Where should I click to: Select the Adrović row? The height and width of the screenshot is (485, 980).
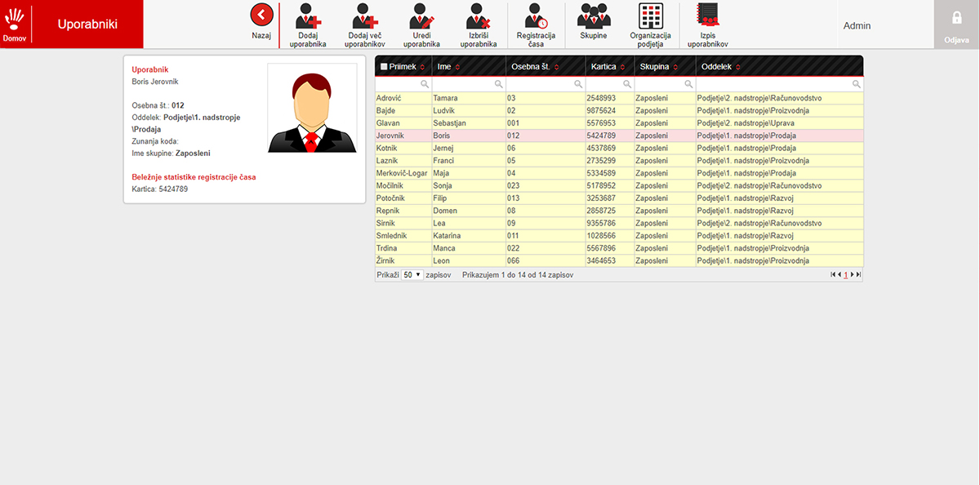618,98
